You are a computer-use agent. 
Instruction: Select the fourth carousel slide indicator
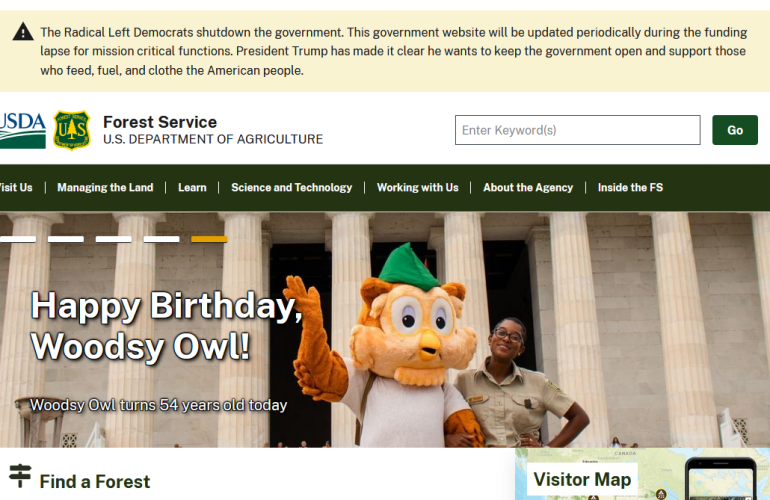pos(162,239)
